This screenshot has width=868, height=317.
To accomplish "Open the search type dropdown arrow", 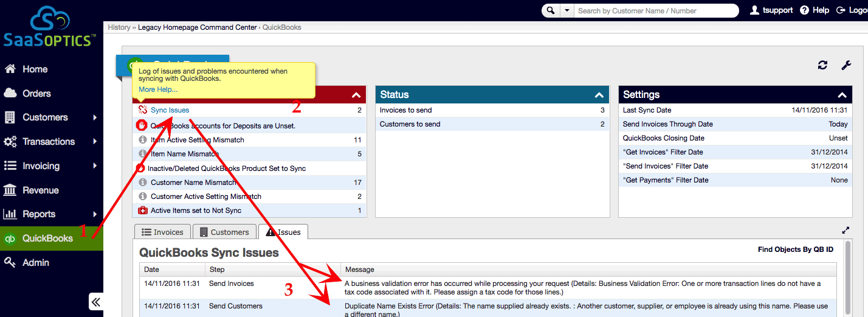I will pyautogui.click(x=567, y=10).
